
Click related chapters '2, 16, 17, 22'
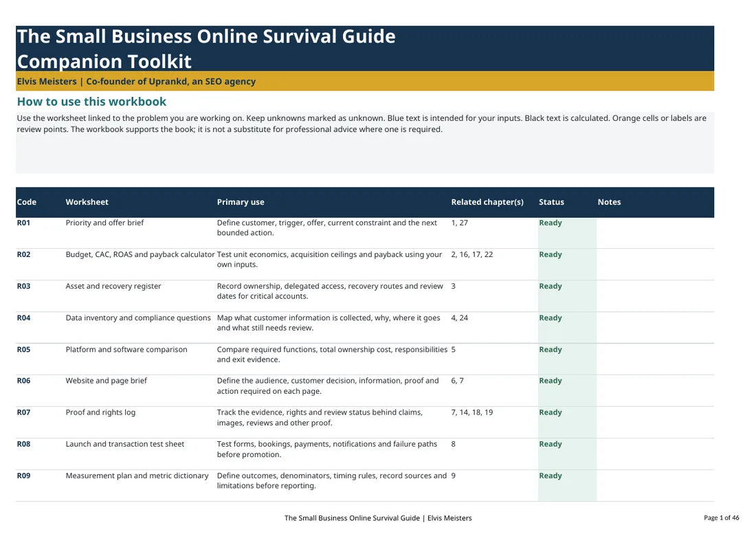tap(472, 254)
